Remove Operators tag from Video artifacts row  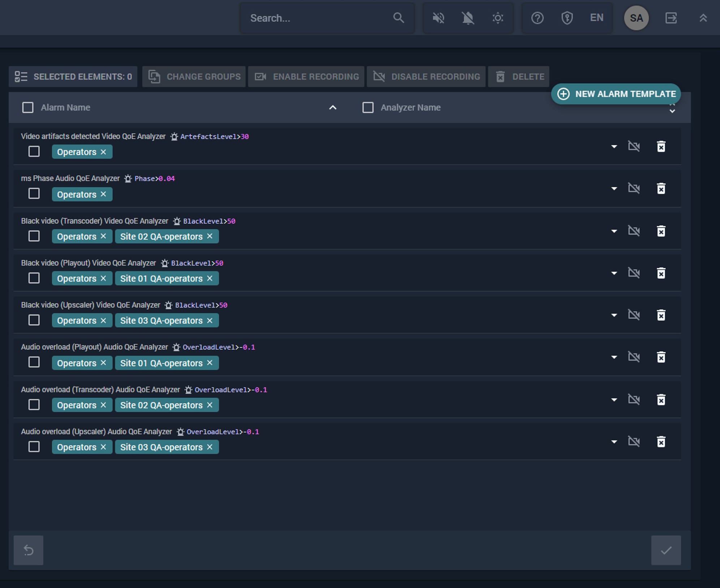[103, 152]
